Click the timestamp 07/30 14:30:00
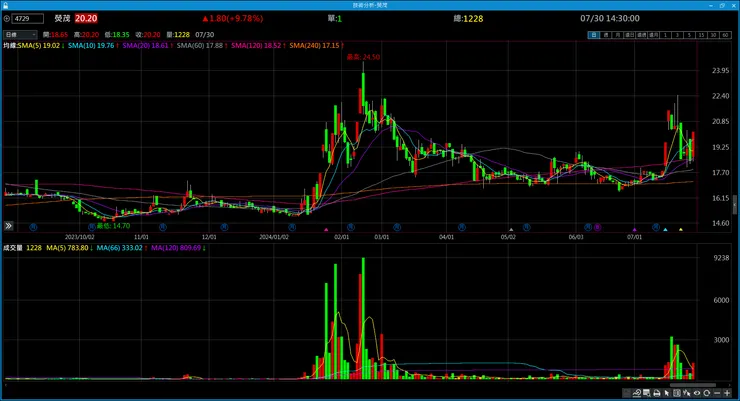 tap(610, 18)
